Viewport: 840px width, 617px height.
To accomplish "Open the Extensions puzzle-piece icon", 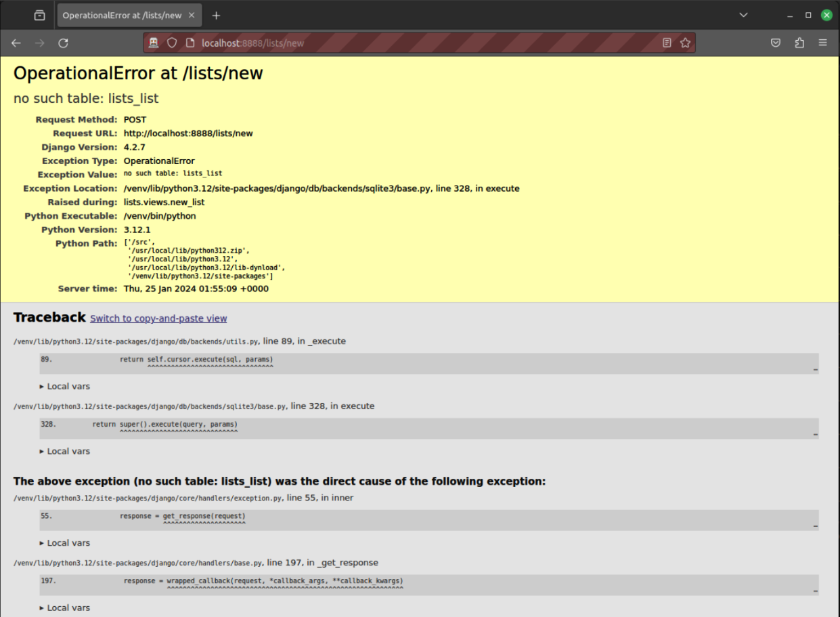I will [x=799, y=43].
